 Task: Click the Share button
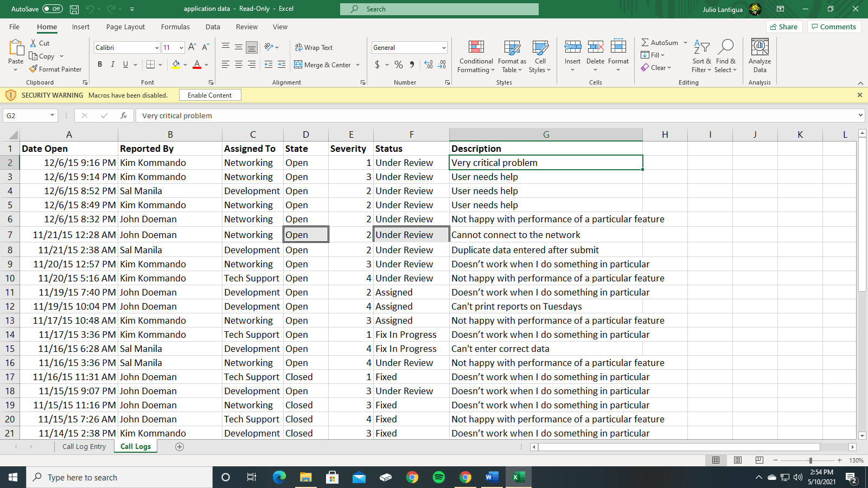coord(784,27)
